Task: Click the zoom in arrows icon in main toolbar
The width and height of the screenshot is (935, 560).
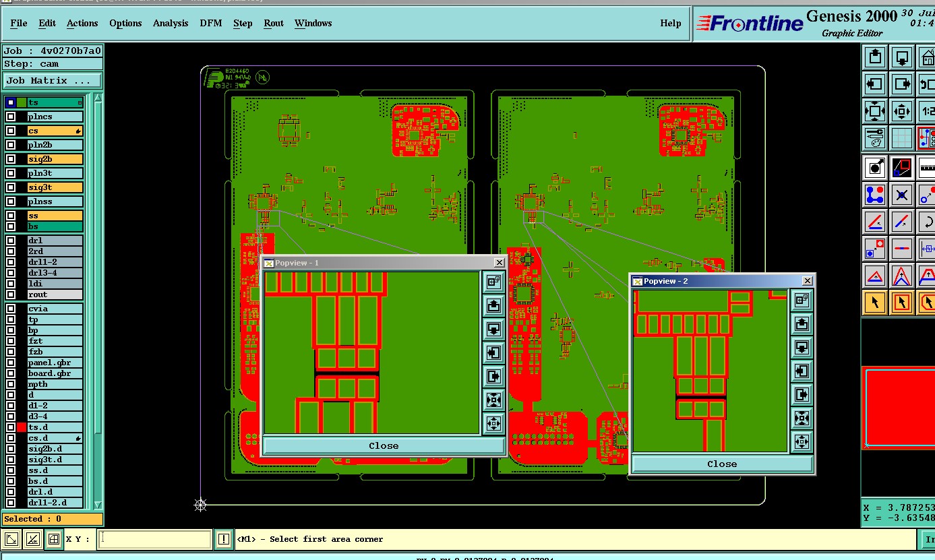Action: click(x=875, y=111)
